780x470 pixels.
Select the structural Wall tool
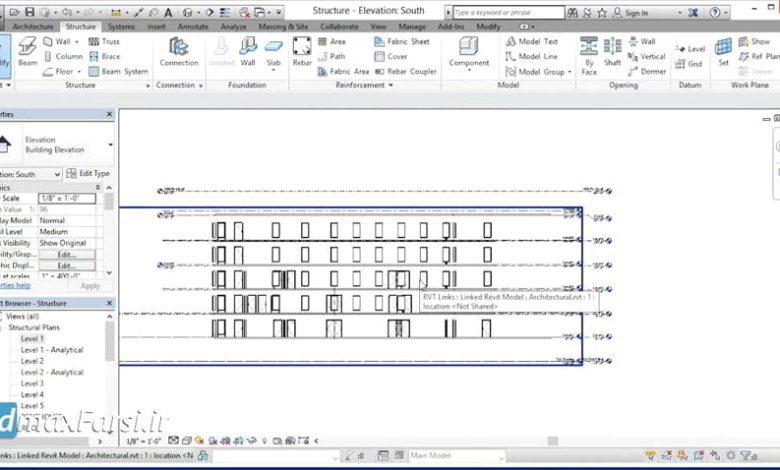click(x=60, y=41)
